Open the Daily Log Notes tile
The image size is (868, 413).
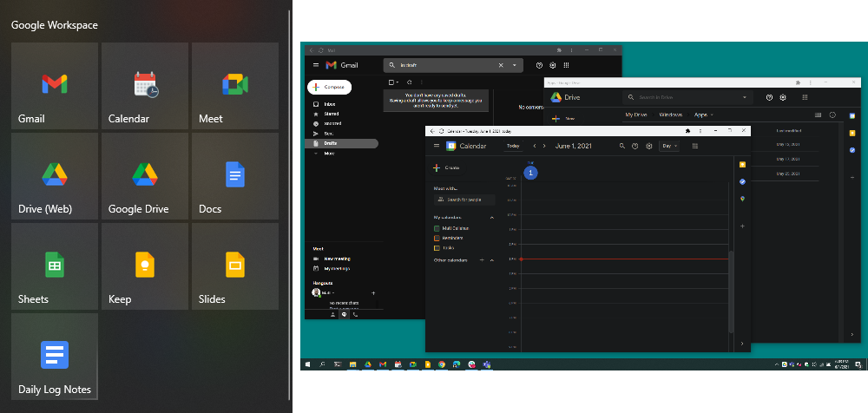coord(54,357)
